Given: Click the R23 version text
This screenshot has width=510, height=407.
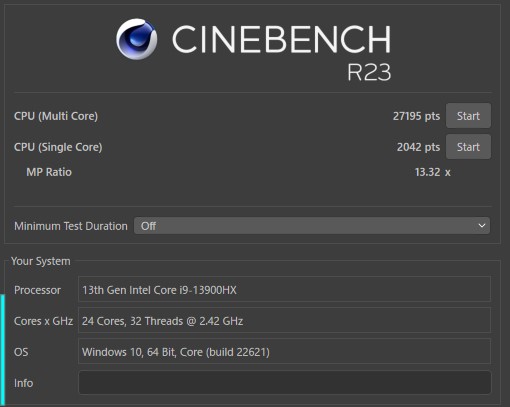Looking at the screenshot, I should (x=369, y=72).
